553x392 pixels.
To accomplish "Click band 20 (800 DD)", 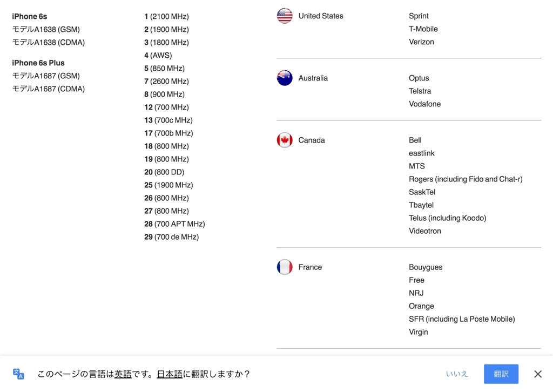I will point(164,172).
